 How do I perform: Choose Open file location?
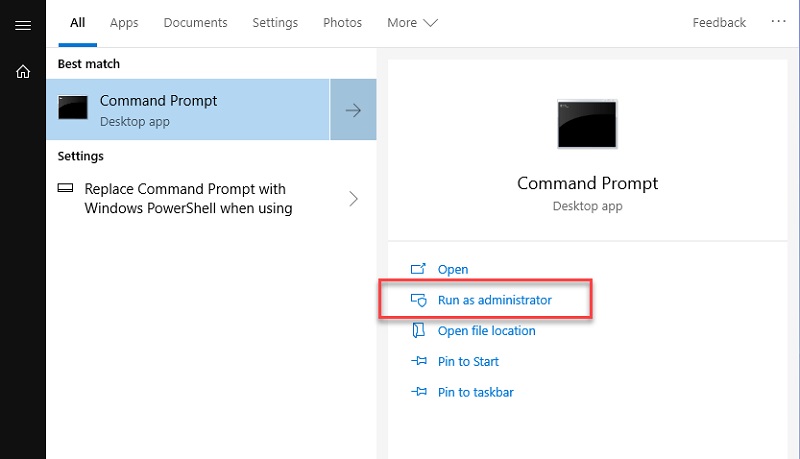[x=486, y=330]
